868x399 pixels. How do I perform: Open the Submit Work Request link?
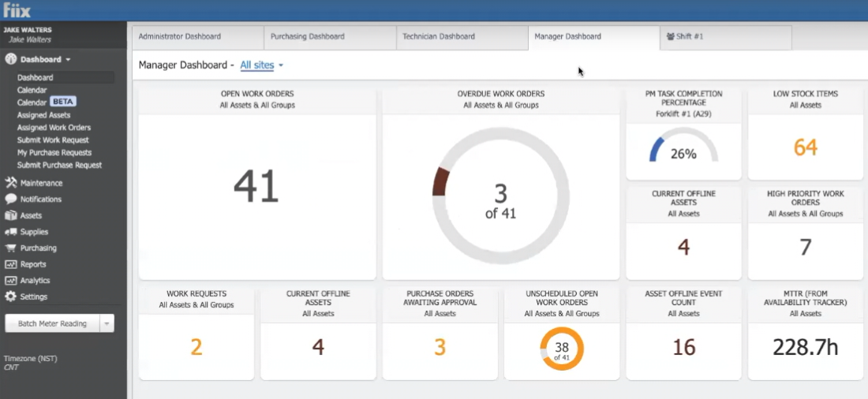click(x=53, y=140)
